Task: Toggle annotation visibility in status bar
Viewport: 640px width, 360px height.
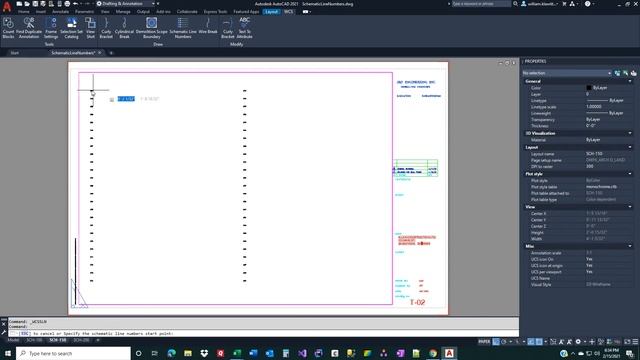Action: (x=562, y=342)
